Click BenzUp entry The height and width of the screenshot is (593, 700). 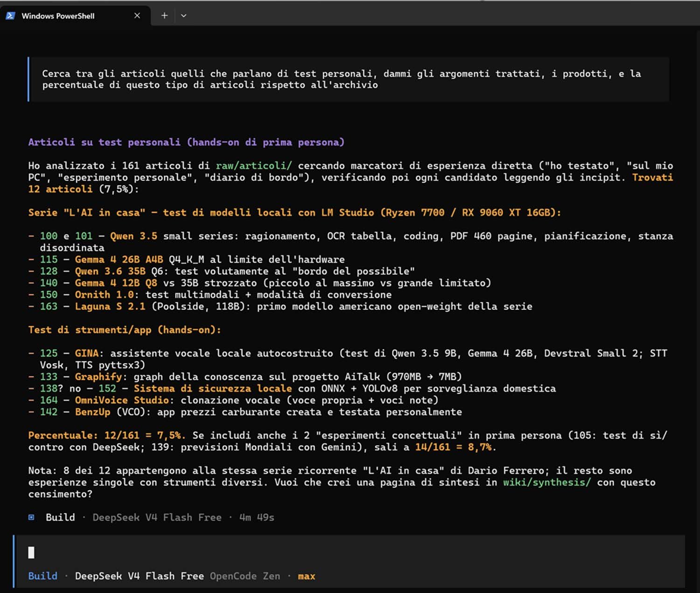click(x=92, y=412)
